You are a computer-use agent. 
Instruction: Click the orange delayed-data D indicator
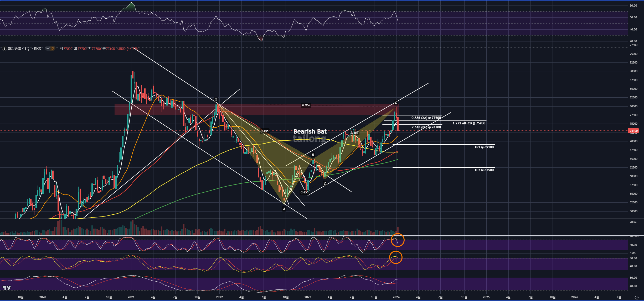click(52, 49)
